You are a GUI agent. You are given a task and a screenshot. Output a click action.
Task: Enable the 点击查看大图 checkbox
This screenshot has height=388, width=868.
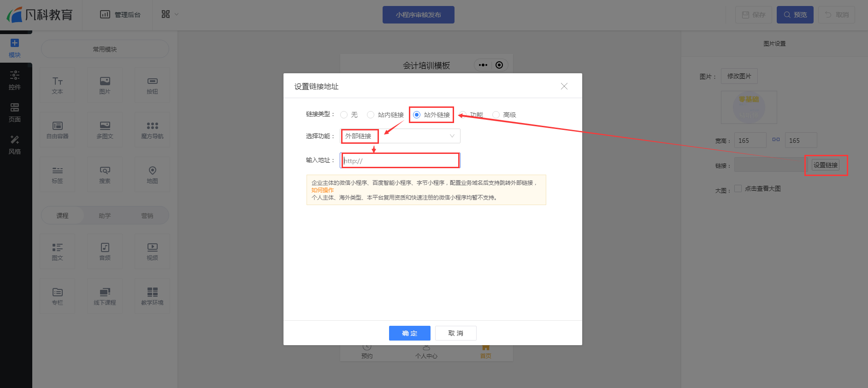(738, 188)
